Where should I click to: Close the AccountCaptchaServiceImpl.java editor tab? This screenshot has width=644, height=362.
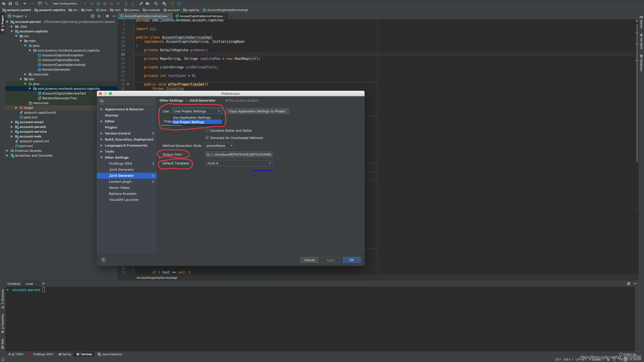pyautogui.click(x=170, y=16)
